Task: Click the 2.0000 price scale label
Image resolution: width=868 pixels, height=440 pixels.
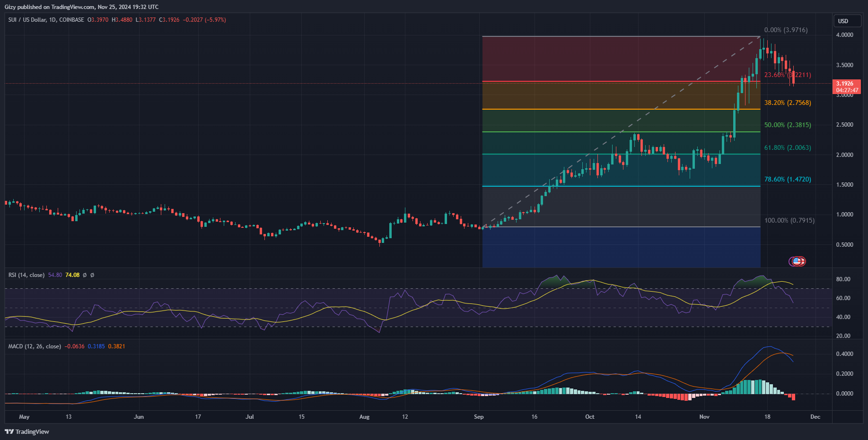Action: coord(844,155)
